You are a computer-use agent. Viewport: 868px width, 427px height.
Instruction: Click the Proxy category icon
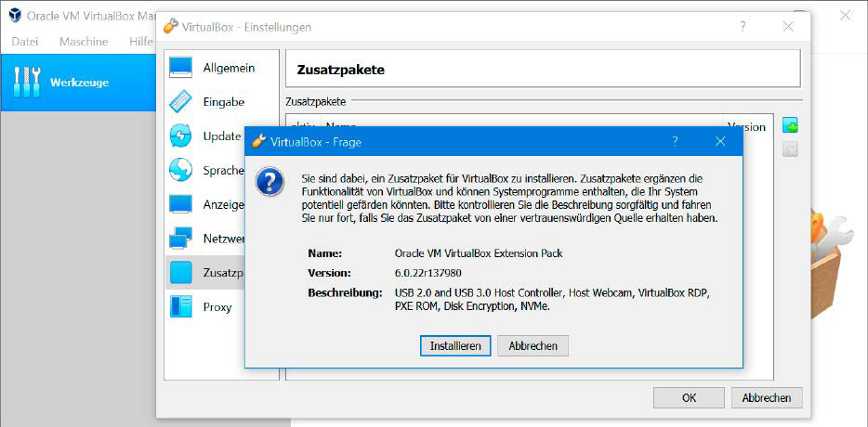pos(181,307)
